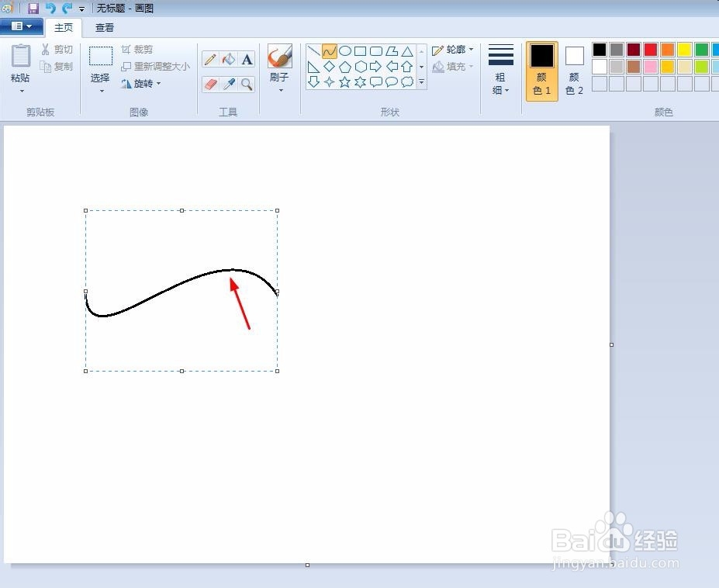Click the Save icon in title bar
This screenshot has width=719, height=588.
coord(33,8)
